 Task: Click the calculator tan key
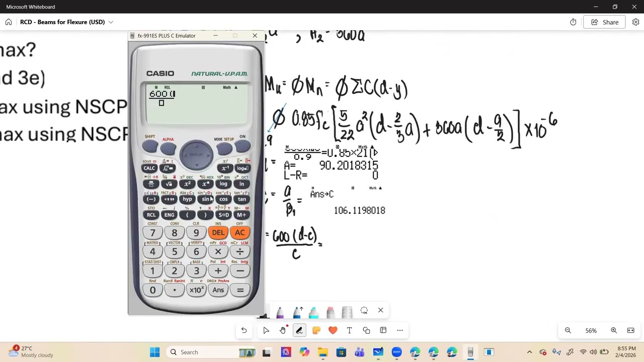click(x=242, y=199)
